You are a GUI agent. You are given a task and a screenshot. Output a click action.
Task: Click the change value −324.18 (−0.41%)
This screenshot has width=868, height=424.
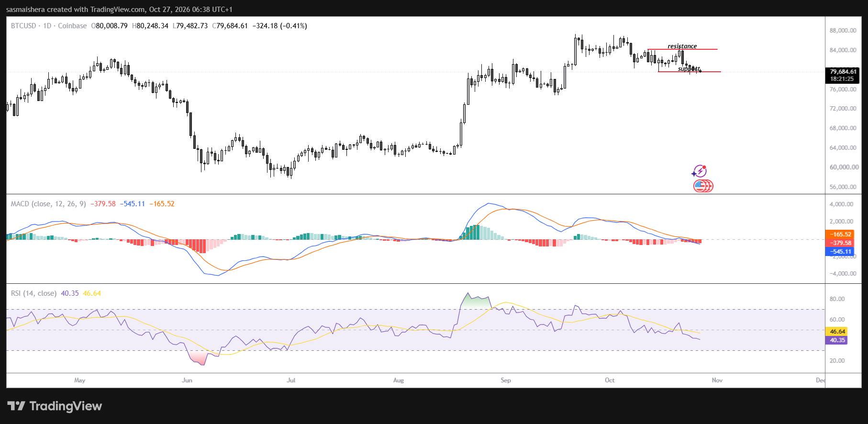click(x=279, y=26)
